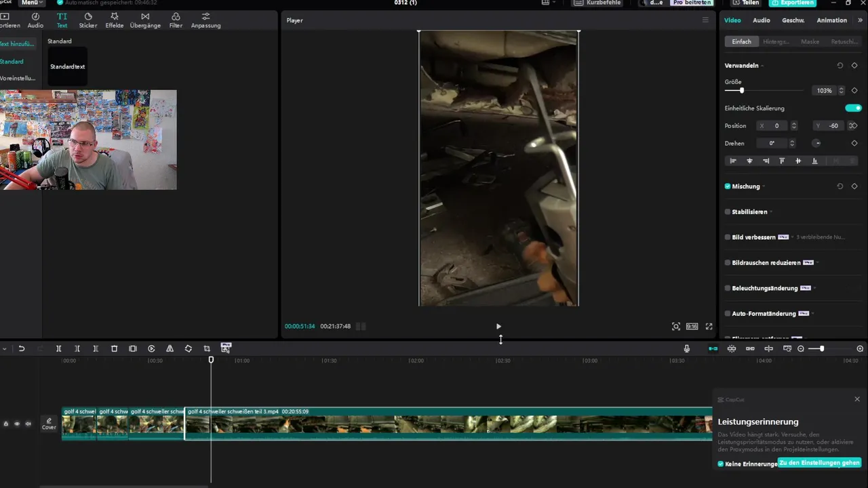Image resolution: width=868 pixels, height=488 pixels.
Task: Mute the main track audio
Action: coord(28,424)
